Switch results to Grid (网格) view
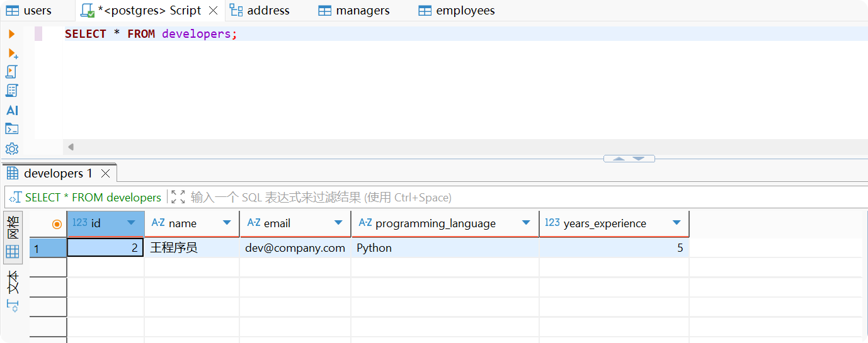Screen dimensions: 868x343 13,252
